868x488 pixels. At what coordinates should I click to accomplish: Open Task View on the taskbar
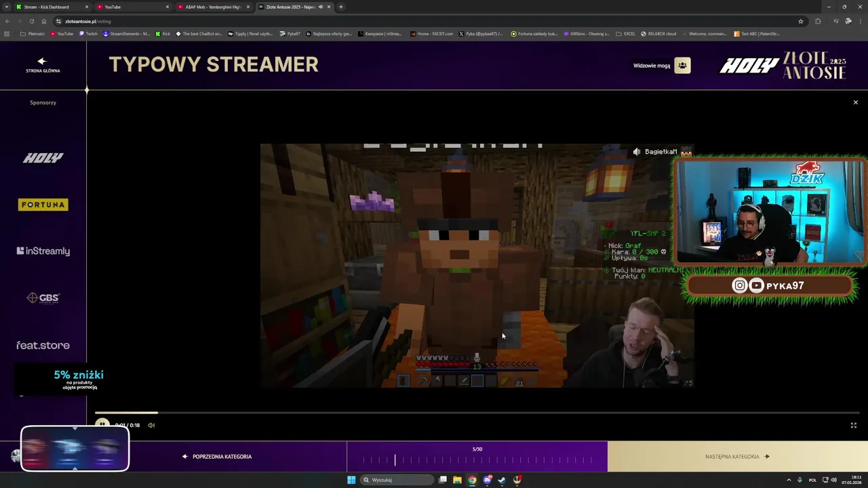click(x=443, y=480)
